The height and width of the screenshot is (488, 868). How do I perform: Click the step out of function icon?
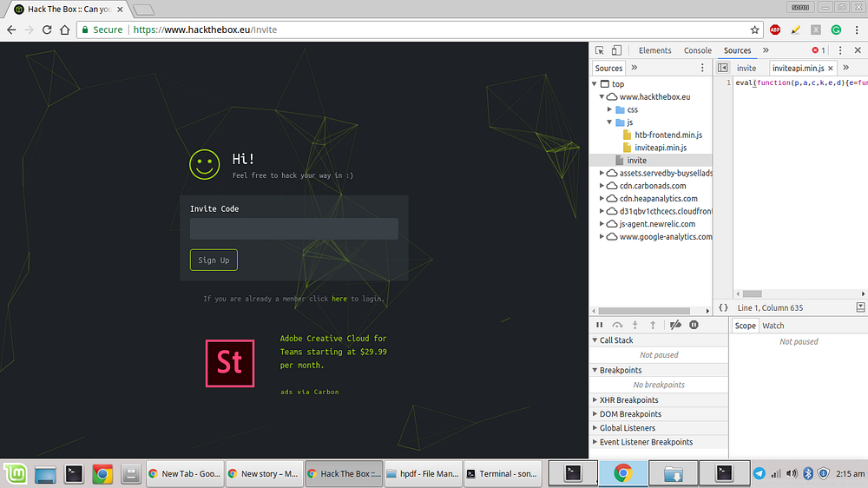653,325
